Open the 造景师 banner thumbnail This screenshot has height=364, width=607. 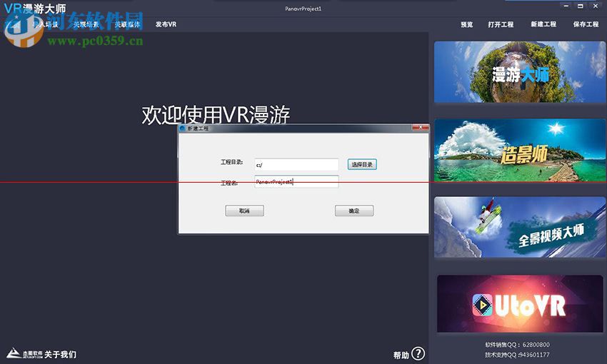(519, 150)
